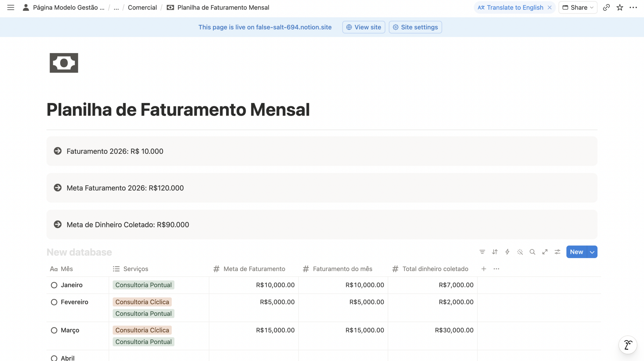Image resolution: width=644 pixels, height=361 pixels.
Task: Click Janeiro Total dinheiro coletado R$7,000.00
Action: click(456, 285)
